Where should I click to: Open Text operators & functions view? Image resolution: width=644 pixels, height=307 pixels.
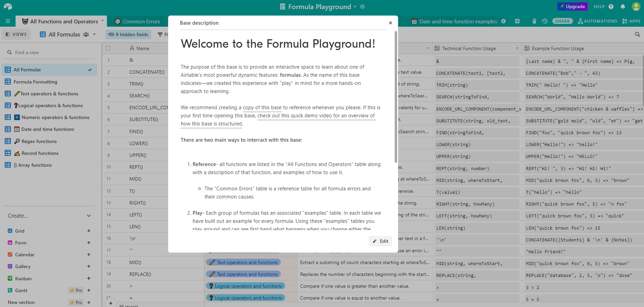[49, 94]
